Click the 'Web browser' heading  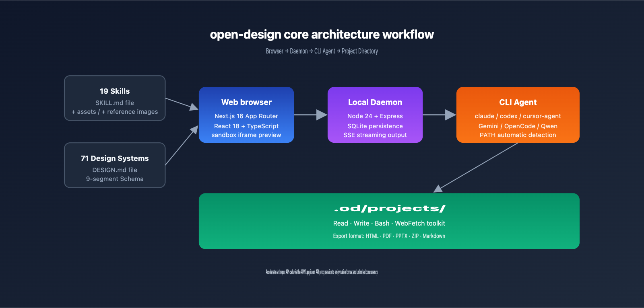[246, 103]
